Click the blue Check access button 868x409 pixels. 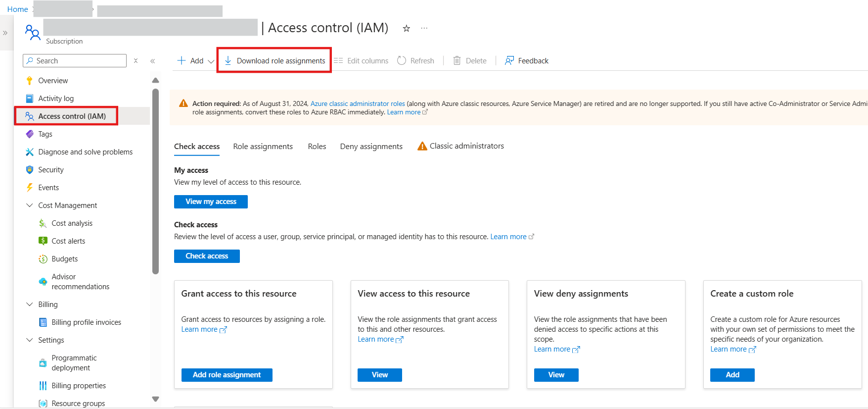pyautogui.click(x=207, y=256)
